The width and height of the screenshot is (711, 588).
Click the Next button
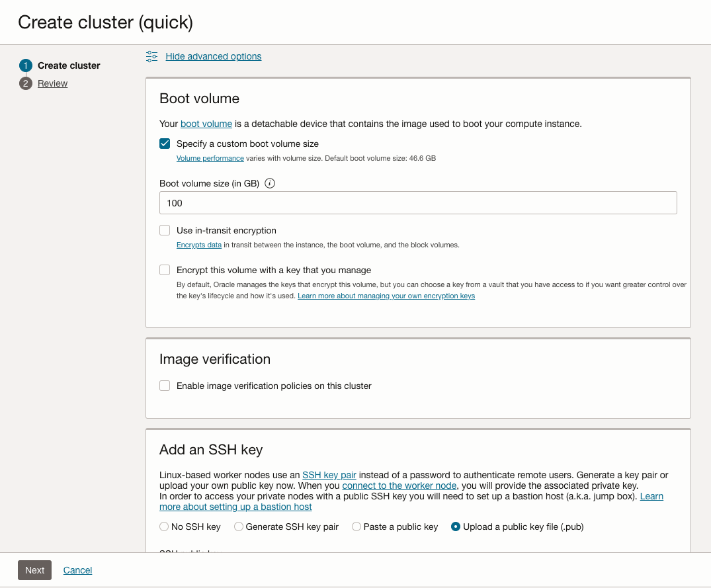coord(34,570)
